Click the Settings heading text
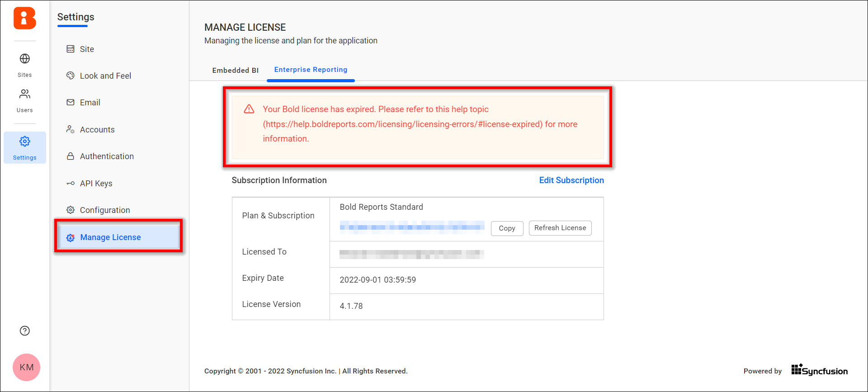The height and width of the screenshot is (392, 868). click(75, 17)
